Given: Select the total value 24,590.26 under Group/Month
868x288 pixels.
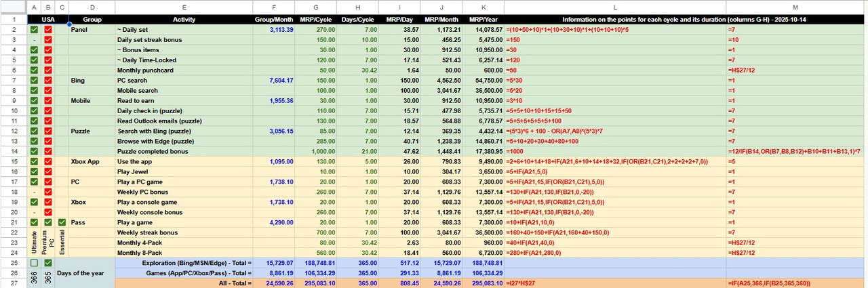Looking at the screenshot, I should click(x=274, y=283).
